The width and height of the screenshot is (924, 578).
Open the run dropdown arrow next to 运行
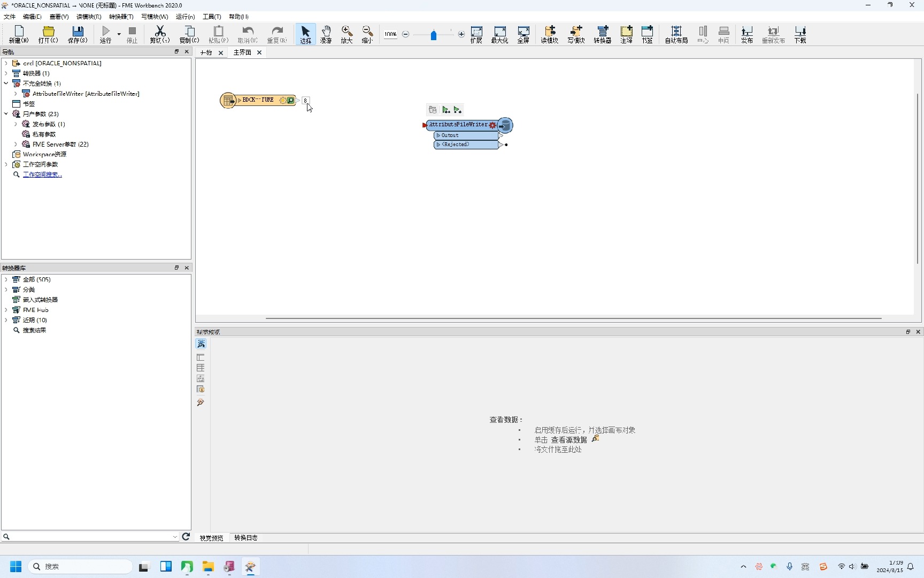tap(119, 34)
